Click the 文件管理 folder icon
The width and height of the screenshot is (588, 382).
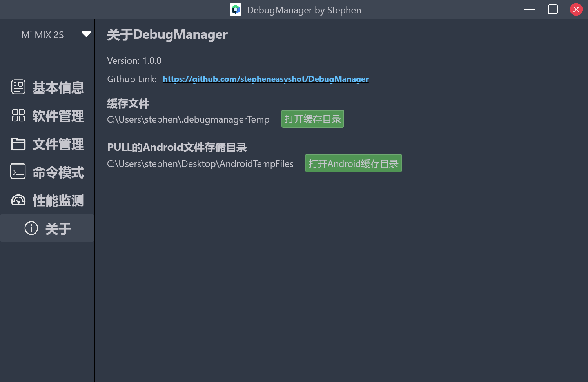pos(18,144)
